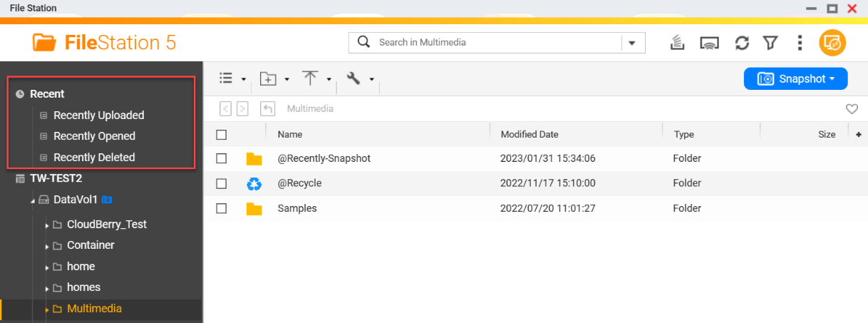Click the upload arrow icon

(310, 78)
